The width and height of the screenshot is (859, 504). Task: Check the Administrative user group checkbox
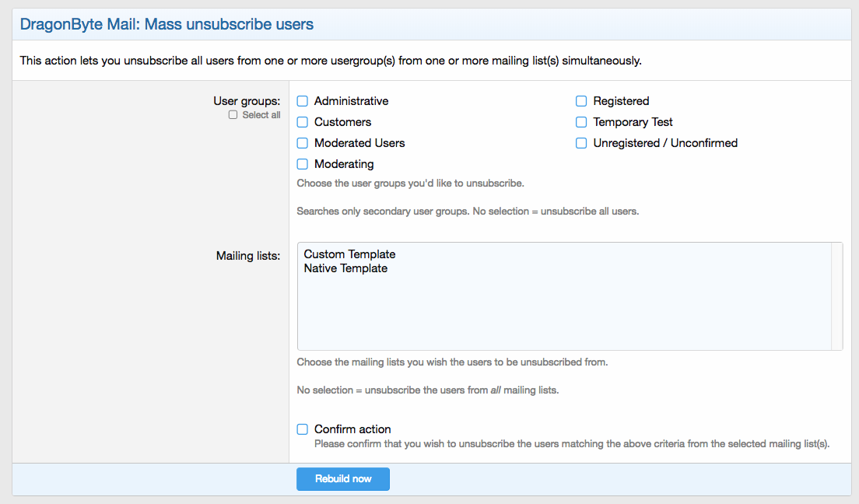coord(303,101)
